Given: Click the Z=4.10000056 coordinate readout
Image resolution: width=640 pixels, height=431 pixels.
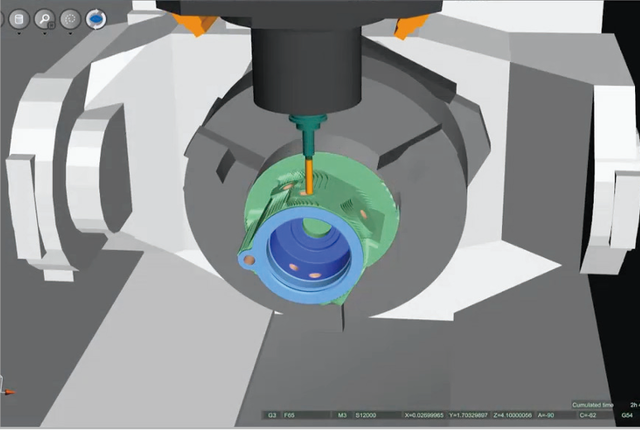Looking at the screenshot, I should pos(513,415).
